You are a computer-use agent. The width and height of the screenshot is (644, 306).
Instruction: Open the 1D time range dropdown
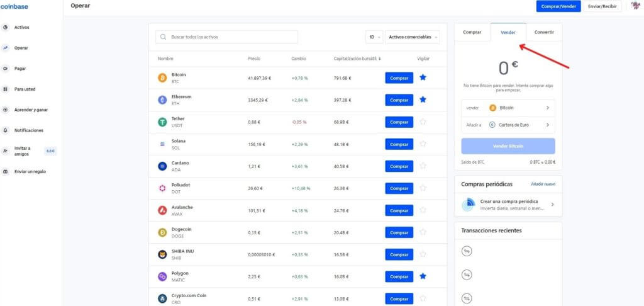pos(374,37)
